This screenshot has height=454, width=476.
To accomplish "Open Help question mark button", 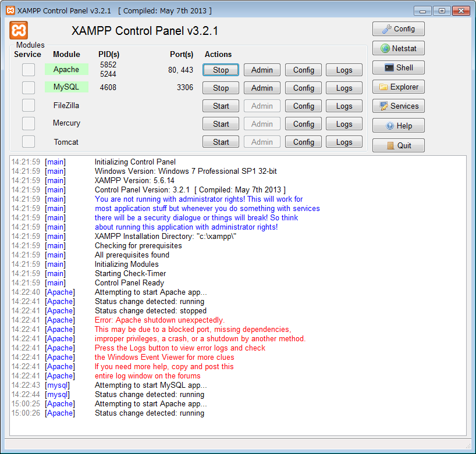I will click(x=398, y=126).
